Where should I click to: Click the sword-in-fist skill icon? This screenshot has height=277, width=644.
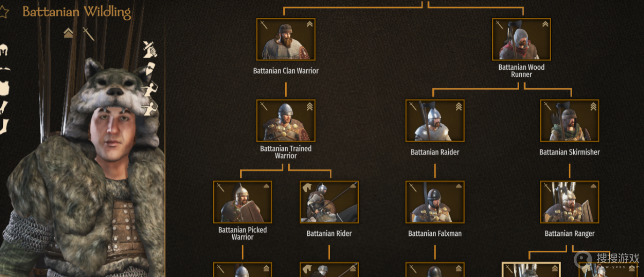tap(150, 48)
